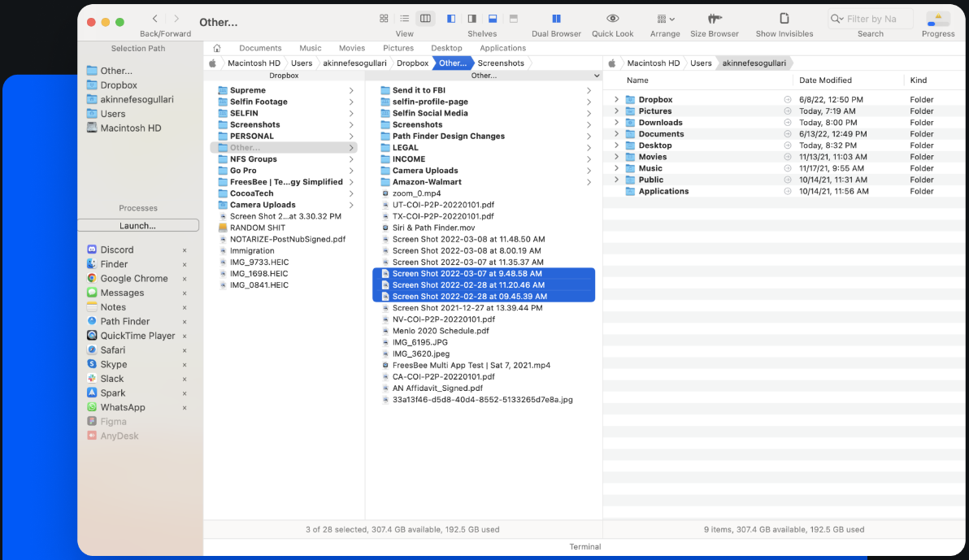Click the Filter by Name search field

(870, 20)
